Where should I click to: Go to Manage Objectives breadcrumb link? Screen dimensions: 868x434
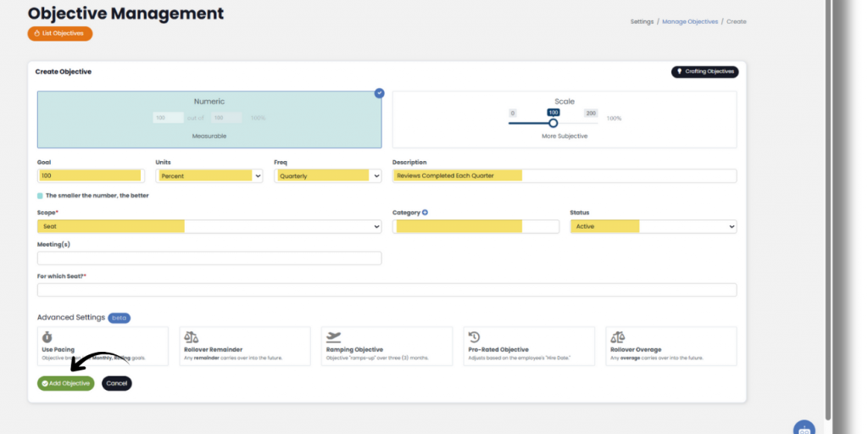pos(689,21)
